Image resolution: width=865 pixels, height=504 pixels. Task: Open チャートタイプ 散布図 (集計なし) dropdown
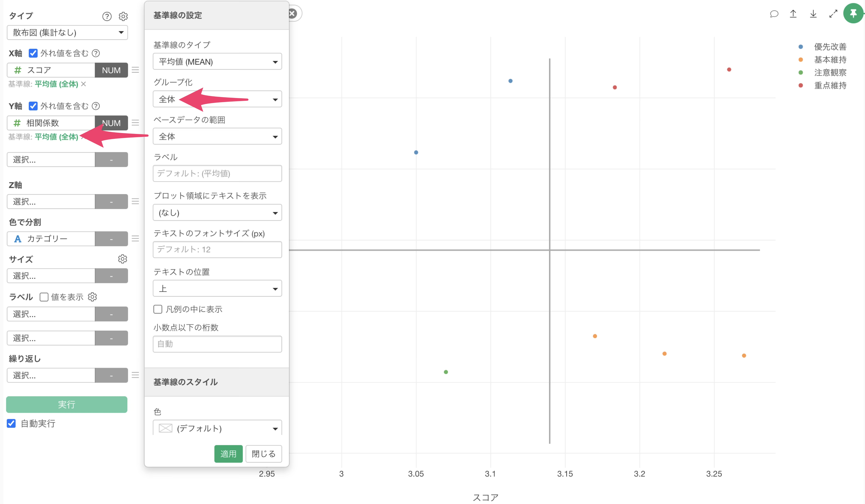point(67,33)
